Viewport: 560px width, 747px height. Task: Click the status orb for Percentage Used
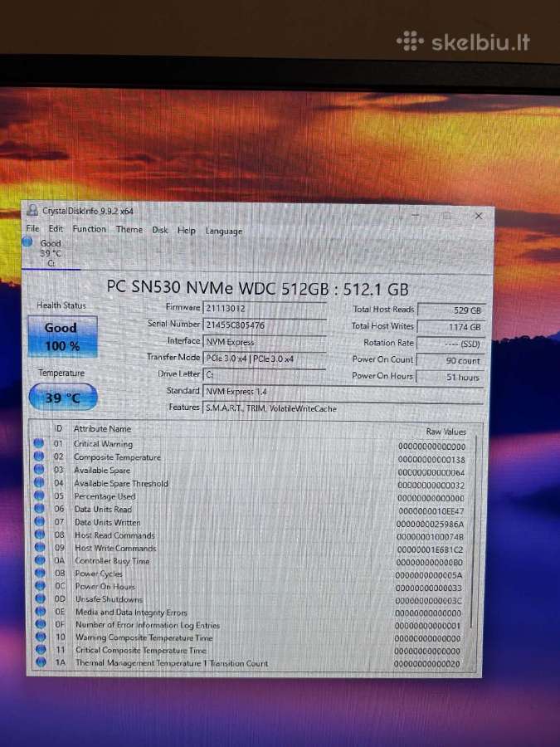(39, 496)
